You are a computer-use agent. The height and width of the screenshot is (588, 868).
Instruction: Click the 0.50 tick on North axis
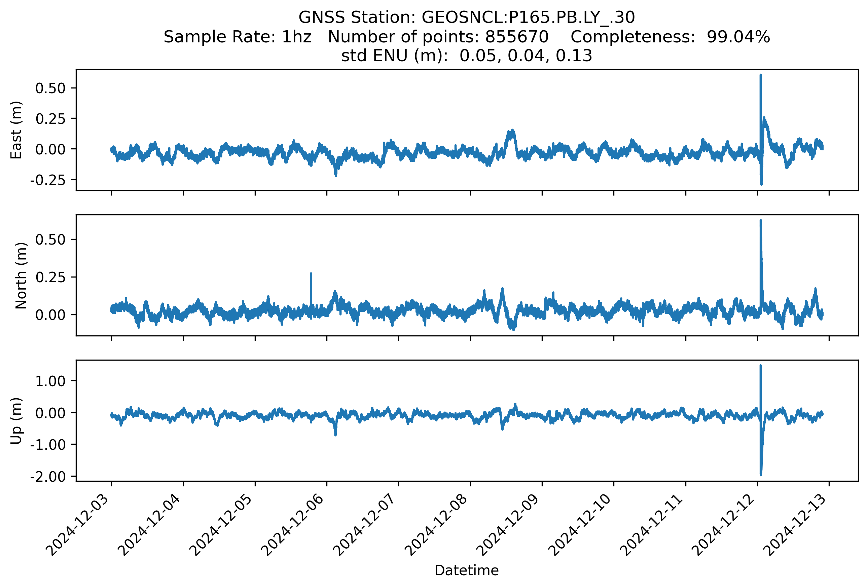(x=50, y=240)
